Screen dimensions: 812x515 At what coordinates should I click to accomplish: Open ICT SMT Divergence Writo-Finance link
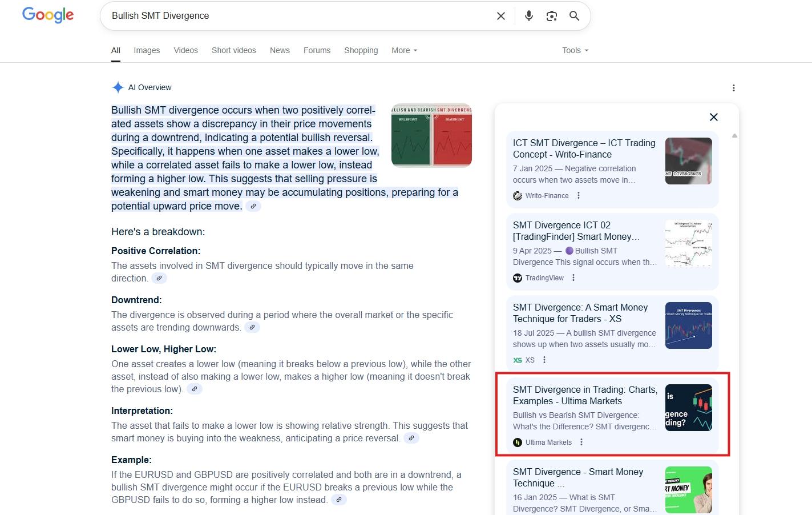[x=584, y=148]
